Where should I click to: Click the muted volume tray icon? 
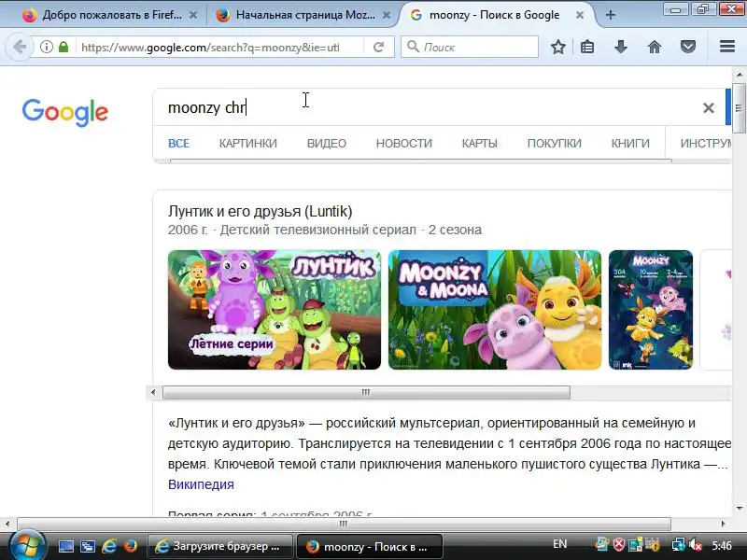click(695, 544)
